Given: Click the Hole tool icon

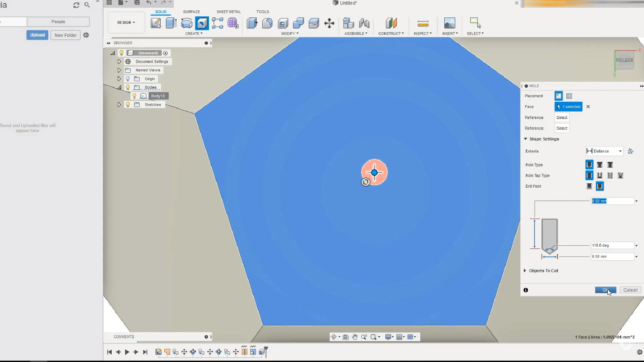Looking at the screenshot, I should 202,23.
